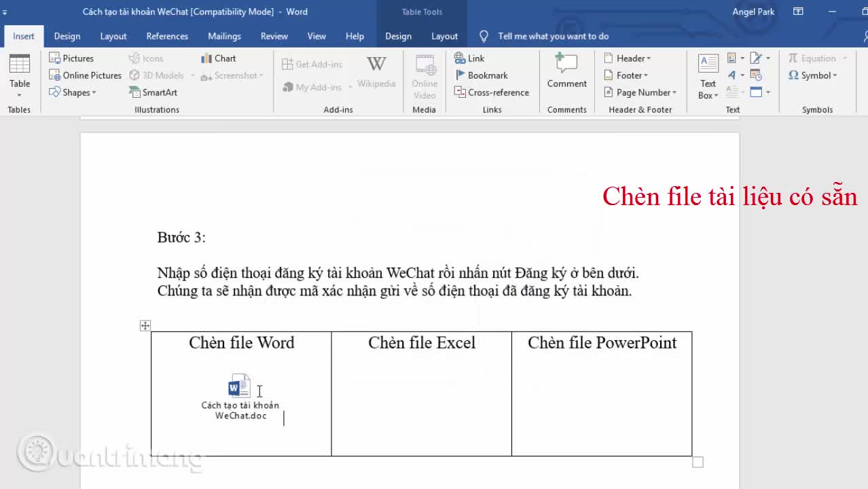Viewport: 868px width, 489px height.
Task: Click the Signature Line icon
Action: [x=756, y=58]
